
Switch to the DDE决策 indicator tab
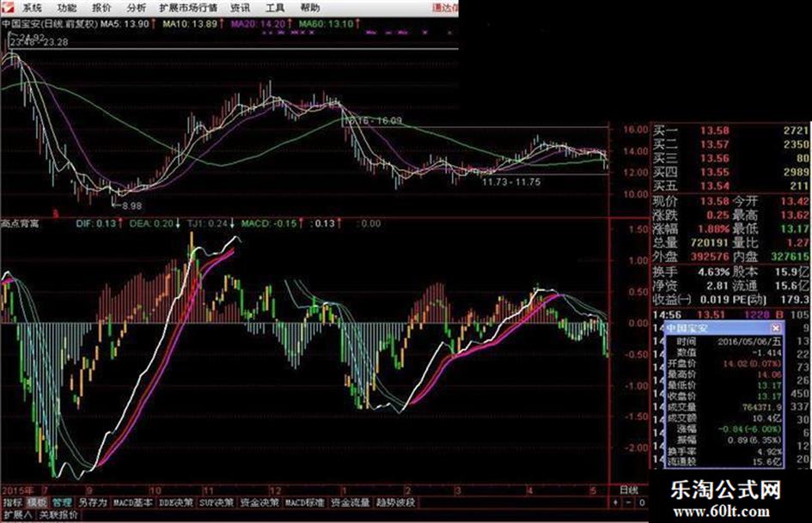coord(175,502)
